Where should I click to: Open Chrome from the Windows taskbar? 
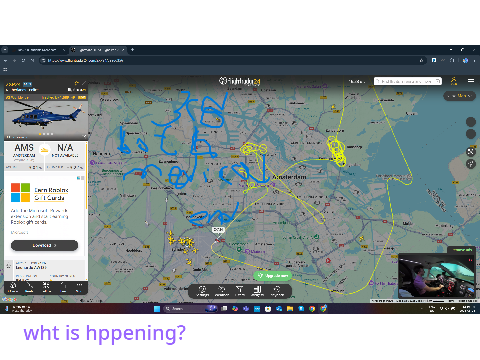tap(312, 309)
